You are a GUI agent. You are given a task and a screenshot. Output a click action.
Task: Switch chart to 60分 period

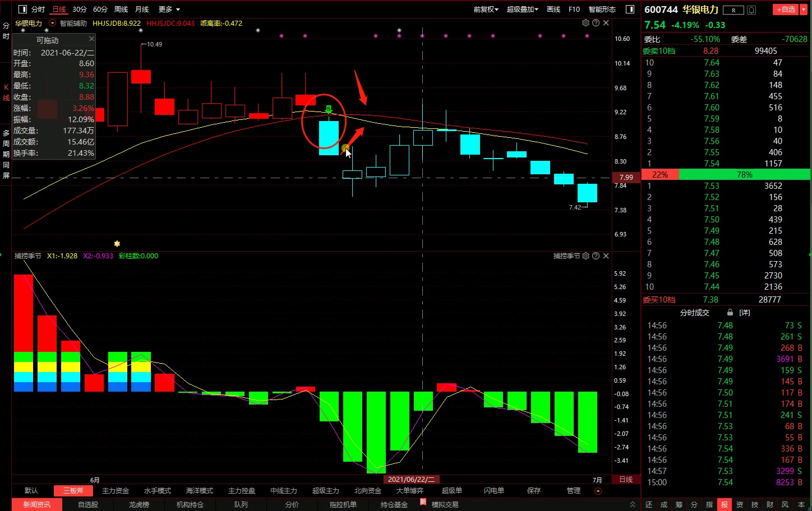pos(100,10)
